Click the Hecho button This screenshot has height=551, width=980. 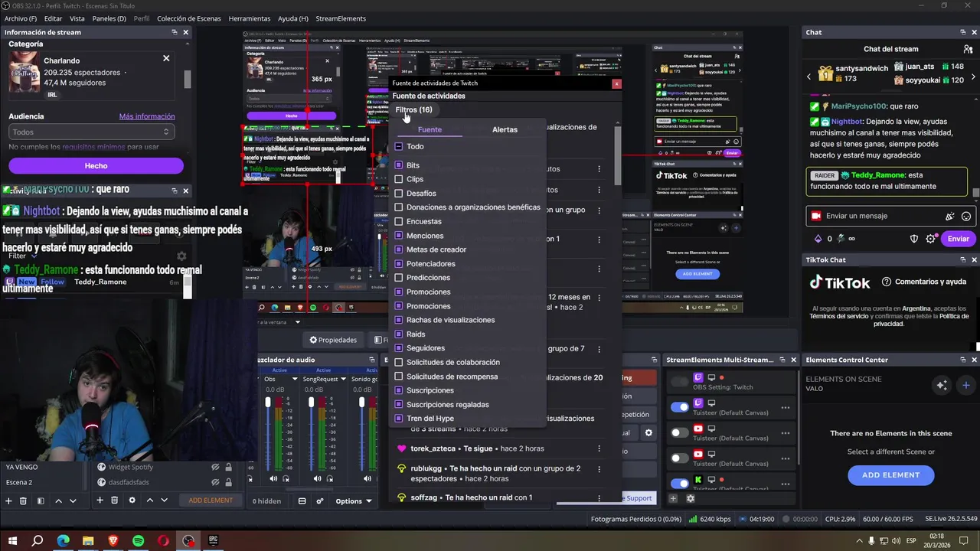point(96,165)
